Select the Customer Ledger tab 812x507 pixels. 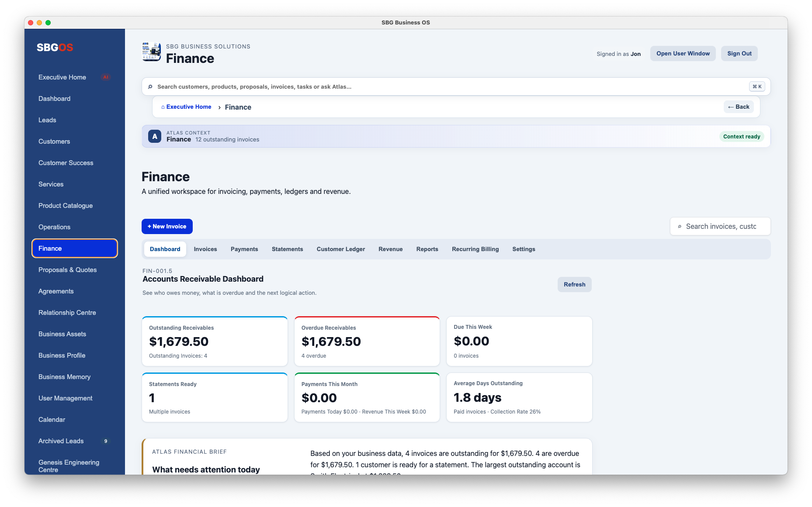(341, 249)
